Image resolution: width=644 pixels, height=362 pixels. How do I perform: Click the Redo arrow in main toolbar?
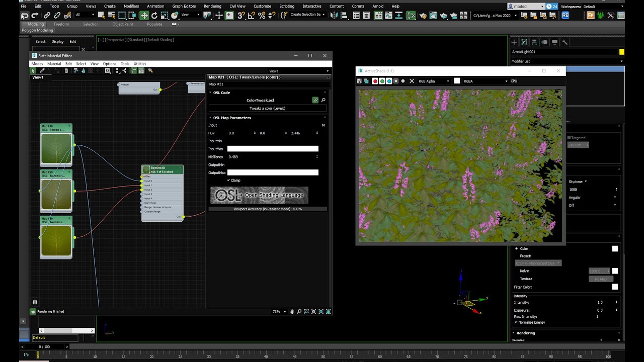tap(35, 16)
